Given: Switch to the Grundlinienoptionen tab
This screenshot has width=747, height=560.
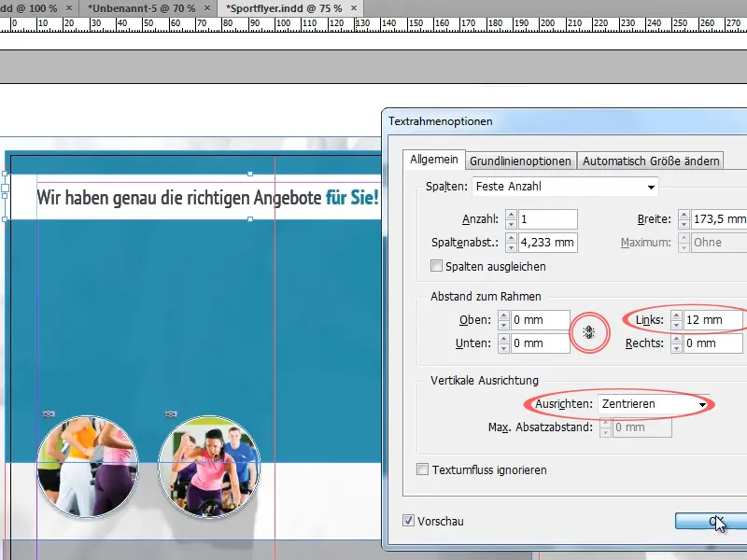Looking at the screenshot, I should 520,161.
